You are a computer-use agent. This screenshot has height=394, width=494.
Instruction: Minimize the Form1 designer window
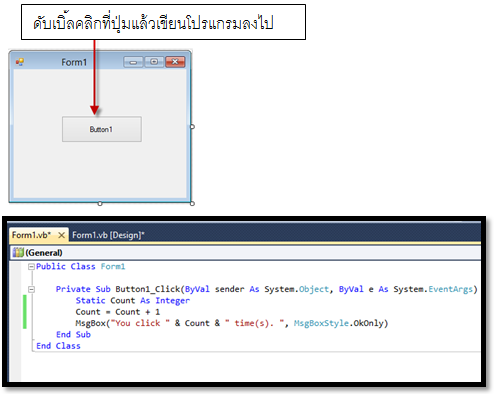click(133, 62)
